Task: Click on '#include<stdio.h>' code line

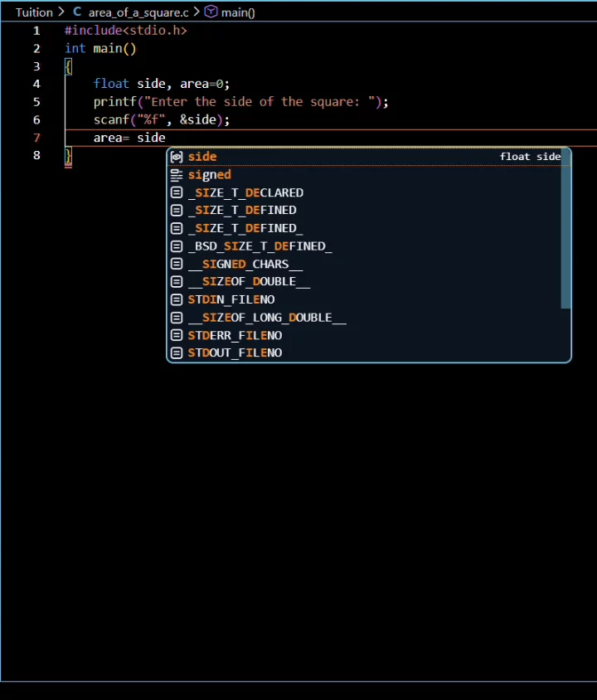Action: coord(126,31)
